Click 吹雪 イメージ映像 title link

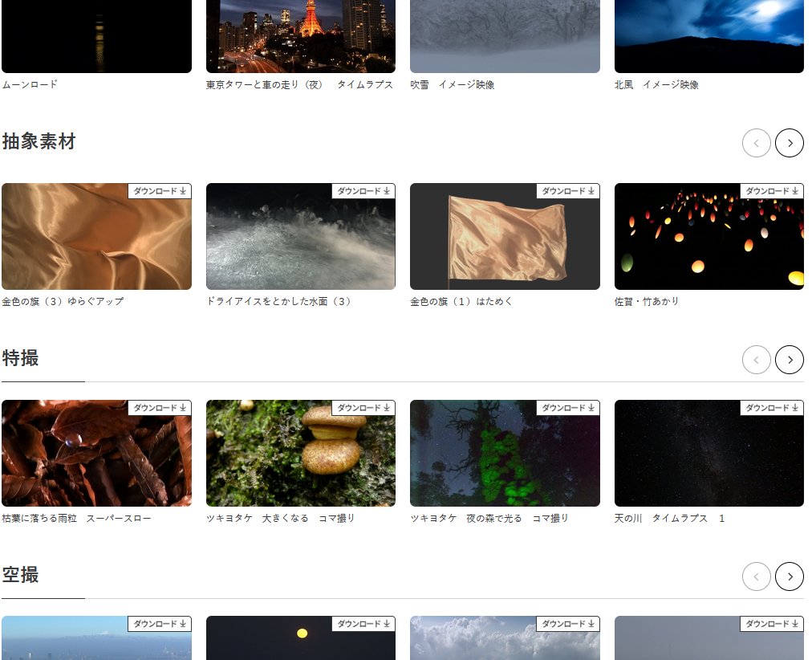[x=452, y=84]
